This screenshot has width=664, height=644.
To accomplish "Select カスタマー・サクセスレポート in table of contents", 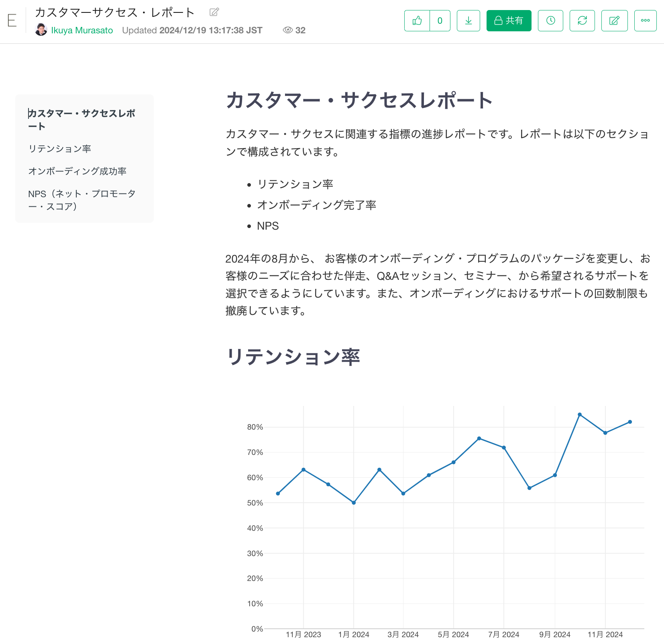I will tap(81, 120).
